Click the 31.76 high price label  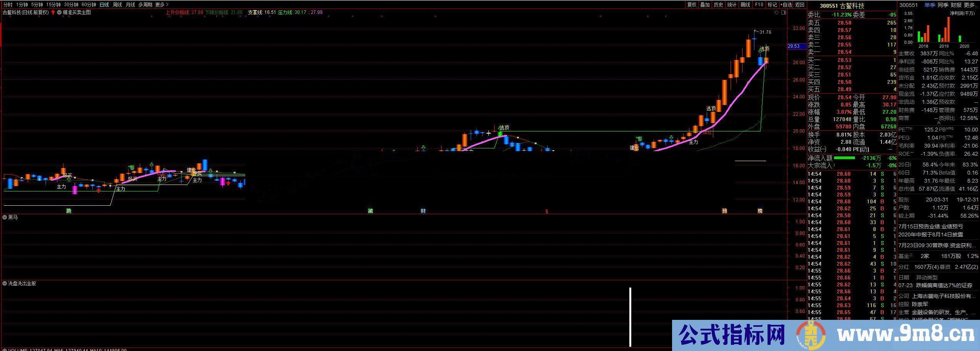tap(765, 32)
